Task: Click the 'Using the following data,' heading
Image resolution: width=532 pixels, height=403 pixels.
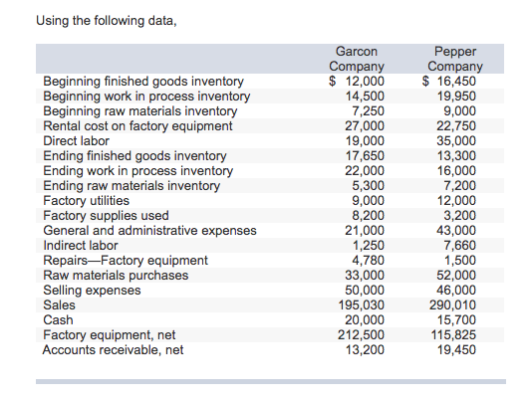Action: tap(107, 21)
